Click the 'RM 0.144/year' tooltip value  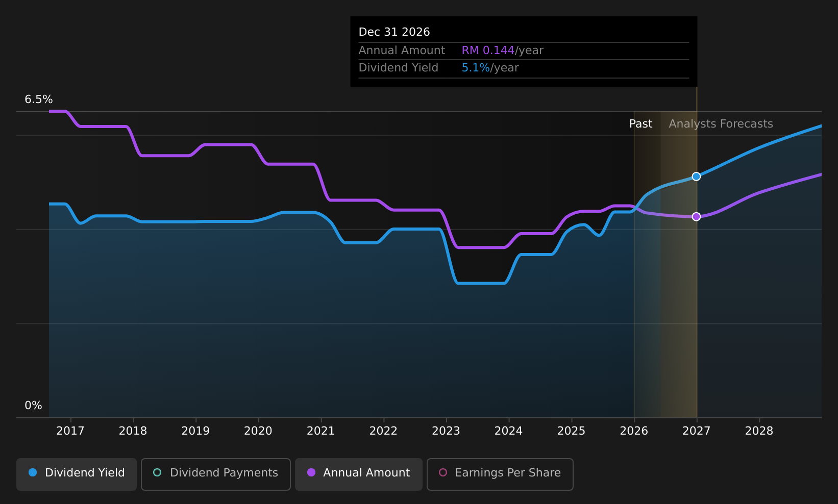pos(502,51)
